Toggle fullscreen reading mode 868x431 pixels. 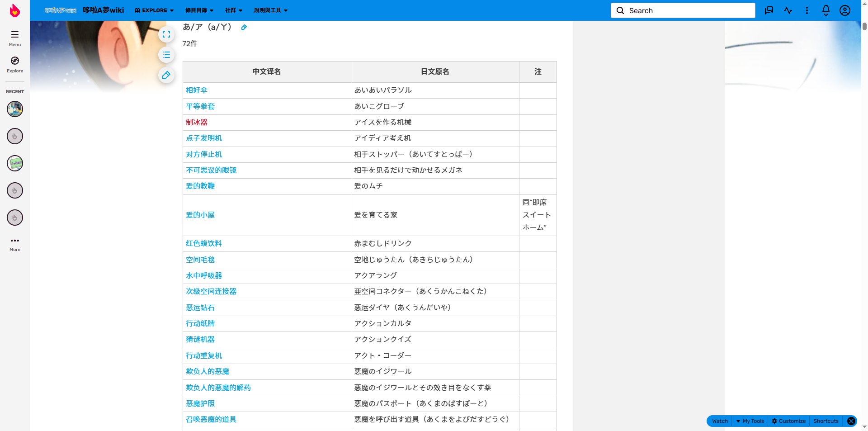point(166,34)
